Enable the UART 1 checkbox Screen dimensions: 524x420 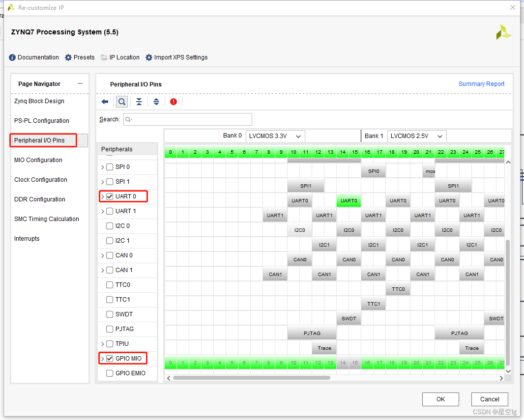click(x=110, y=211)
